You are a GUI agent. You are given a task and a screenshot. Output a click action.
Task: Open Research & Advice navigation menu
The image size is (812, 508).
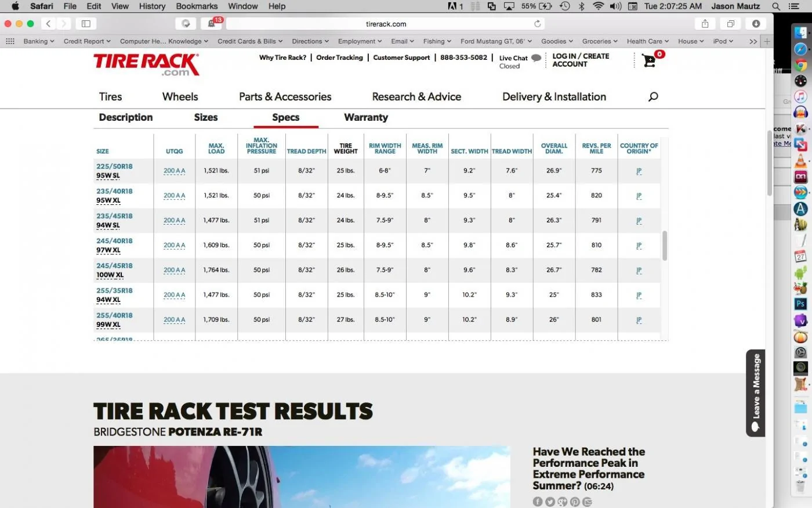click(x=416, y=96)
